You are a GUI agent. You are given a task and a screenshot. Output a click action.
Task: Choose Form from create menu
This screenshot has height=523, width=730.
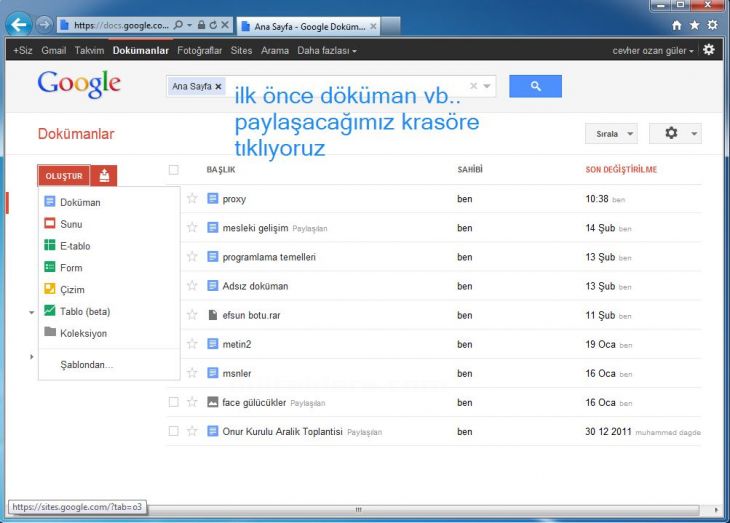pos(108,268)
